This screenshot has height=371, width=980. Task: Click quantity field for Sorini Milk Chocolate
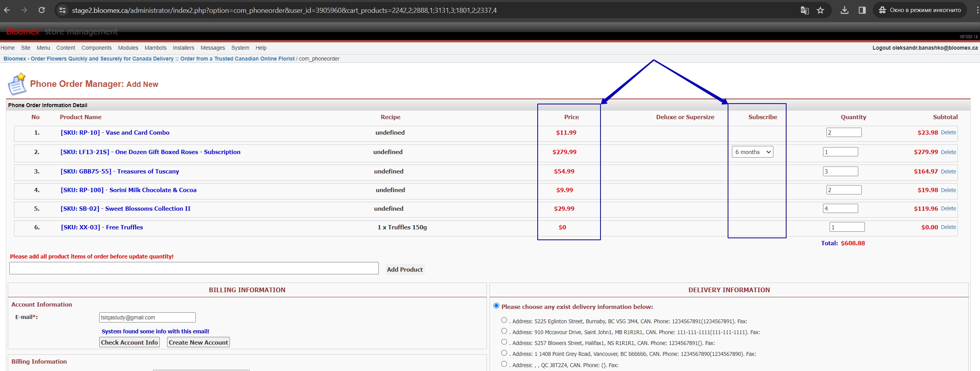point(844,190)
